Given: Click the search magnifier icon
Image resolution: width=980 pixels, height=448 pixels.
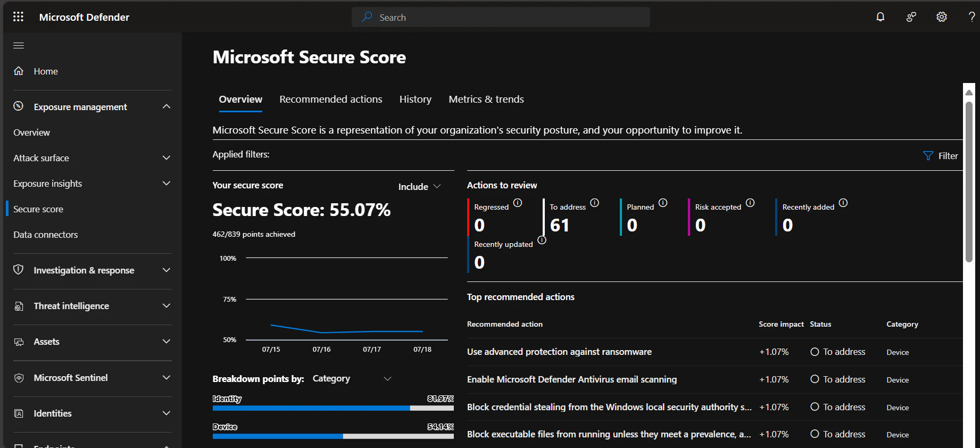Looking at the screenshot, I should tap(367, 17).
